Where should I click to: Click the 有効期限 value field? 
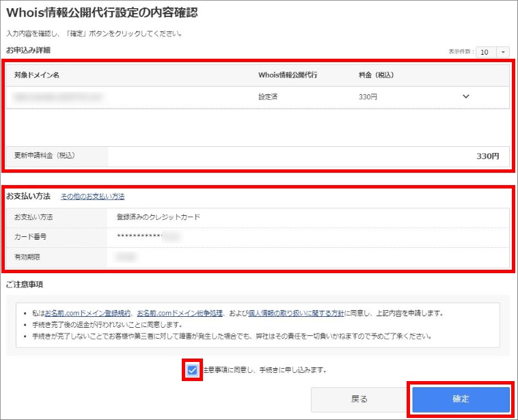click(x=126, y=257)
